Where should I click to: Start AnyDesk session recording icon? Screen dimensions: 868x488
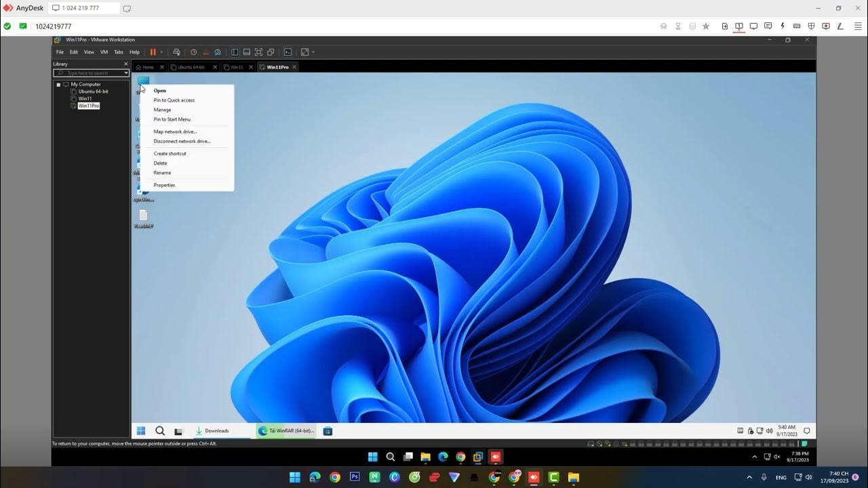pos(825,26)
